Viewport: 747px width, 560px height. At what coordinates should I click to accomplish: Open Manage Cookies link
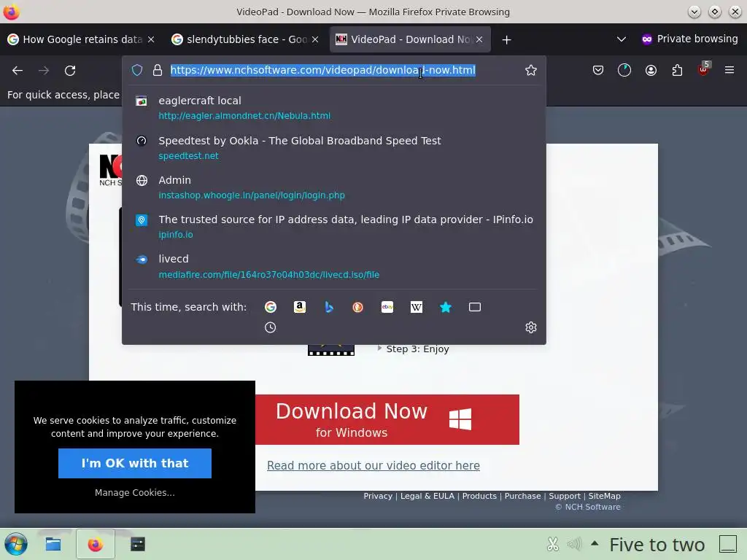point(135,492)
